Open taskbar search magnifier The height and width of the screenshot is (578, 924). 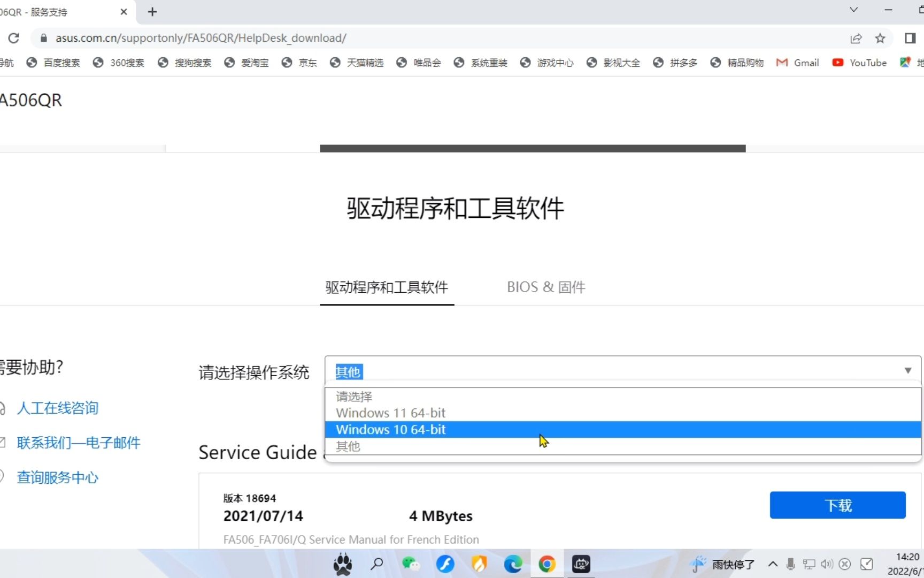click(x=377, y=564)
